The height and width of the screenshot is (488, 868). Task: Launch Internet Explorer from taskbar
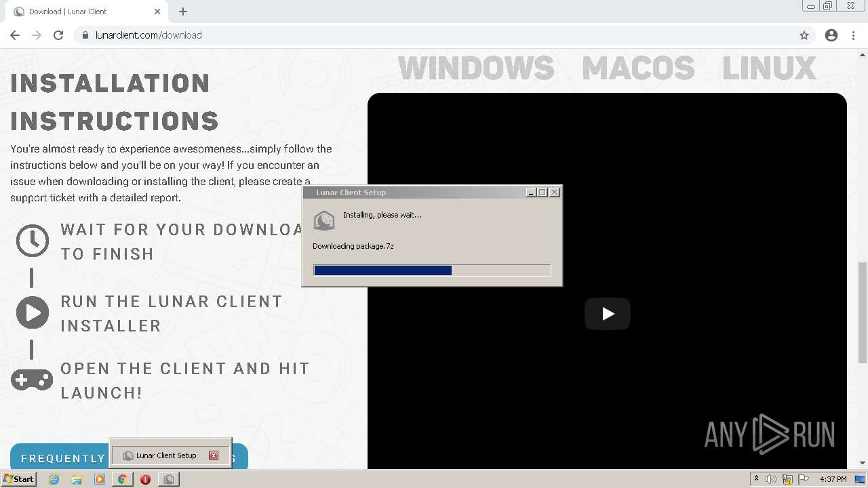point(54,479)
